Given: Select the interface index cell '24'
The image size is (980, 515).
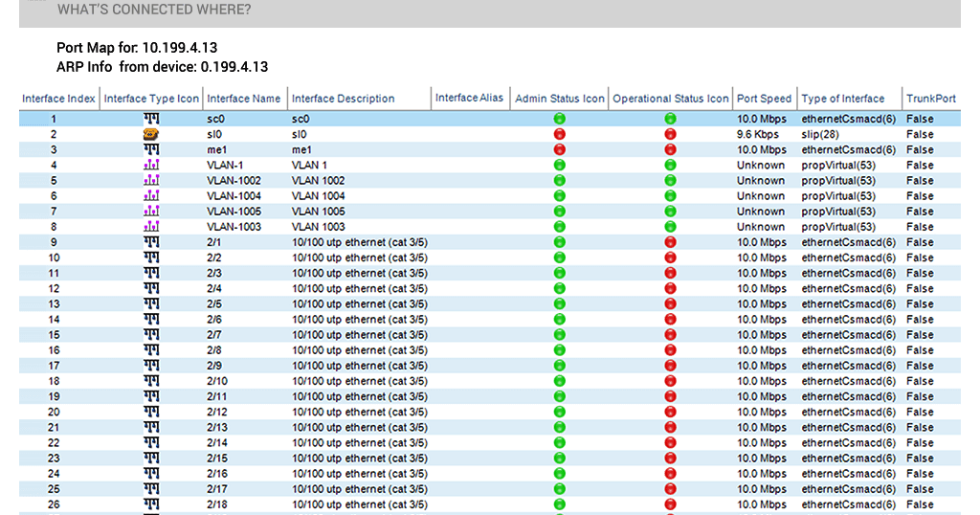Looking at the screenshot, I should pos(54,474).
